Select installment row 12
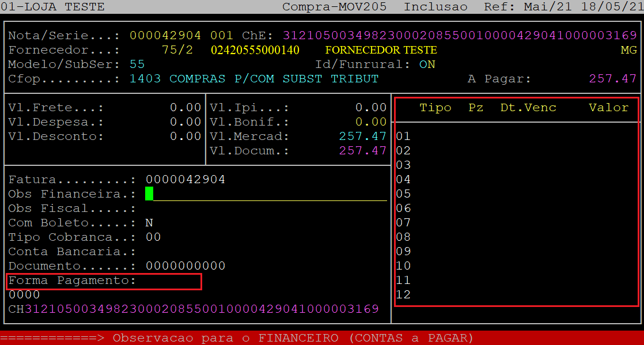Screen dimensions: 644x345 [403, 295]
